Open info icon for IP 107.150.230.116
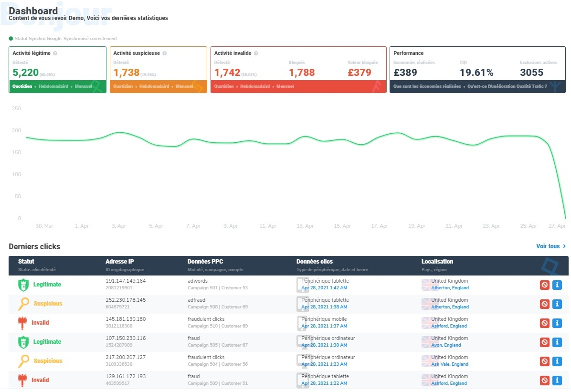 [557, 342]
